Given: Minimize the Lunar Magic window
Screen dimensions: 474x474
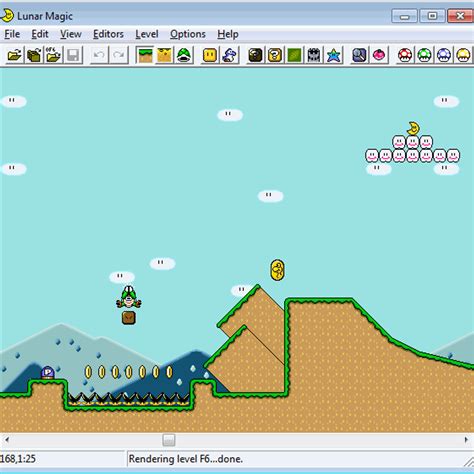Looking at the screenshot, I should coord(404,16).
